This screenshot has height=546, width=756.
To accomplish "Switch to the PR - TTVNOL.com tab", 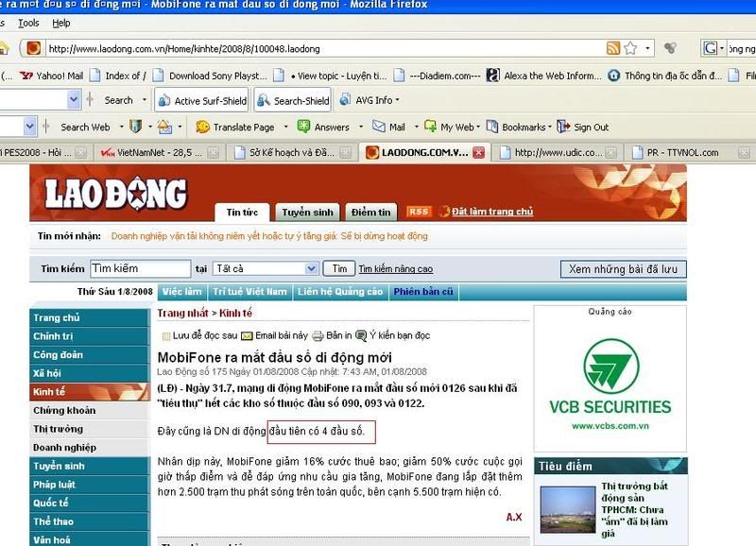I will click(x=690, y=153).
